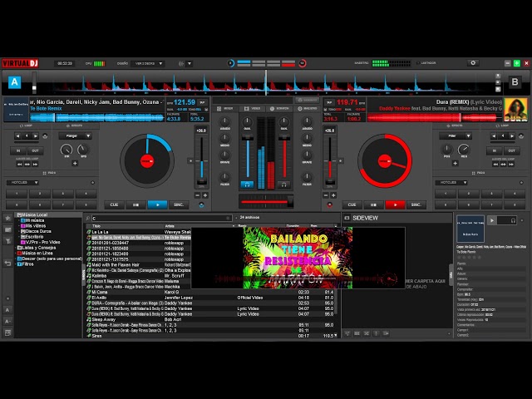Image resolution: width=532 pixels, height=399 pixels.
Task: Click pitch minus button on deck B
Action: pos(326,195)
